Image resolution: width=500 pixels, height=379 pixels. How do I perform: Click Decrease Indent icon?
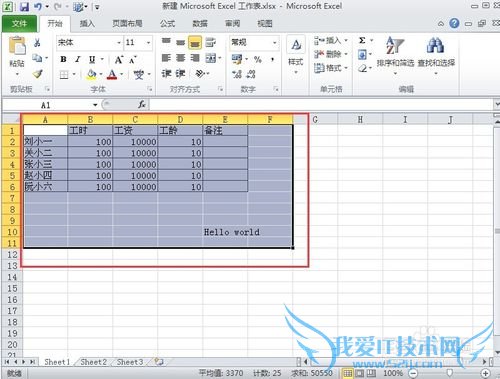click(166, 74)
